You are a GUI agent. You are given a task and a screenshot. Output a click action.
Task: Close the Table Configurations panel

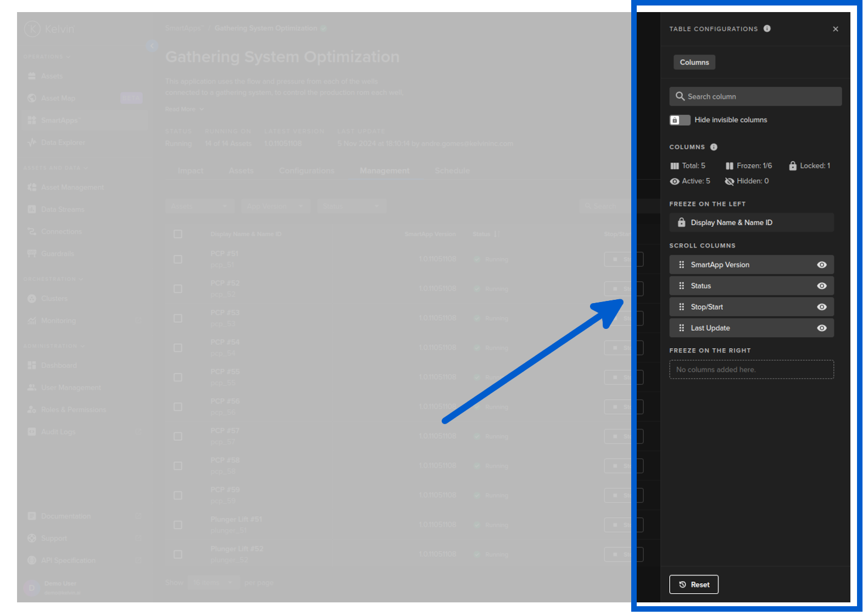click(835, 29)
